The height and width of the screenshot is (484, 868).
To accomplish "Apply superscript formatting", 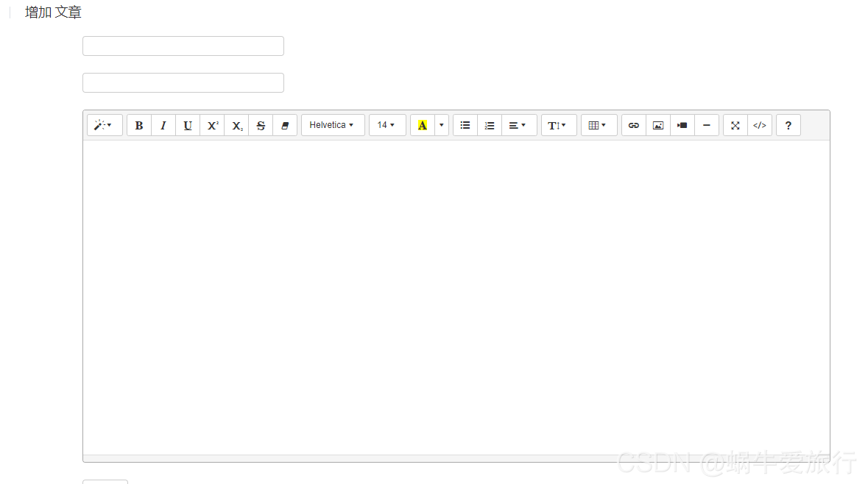I will point(212,125).
